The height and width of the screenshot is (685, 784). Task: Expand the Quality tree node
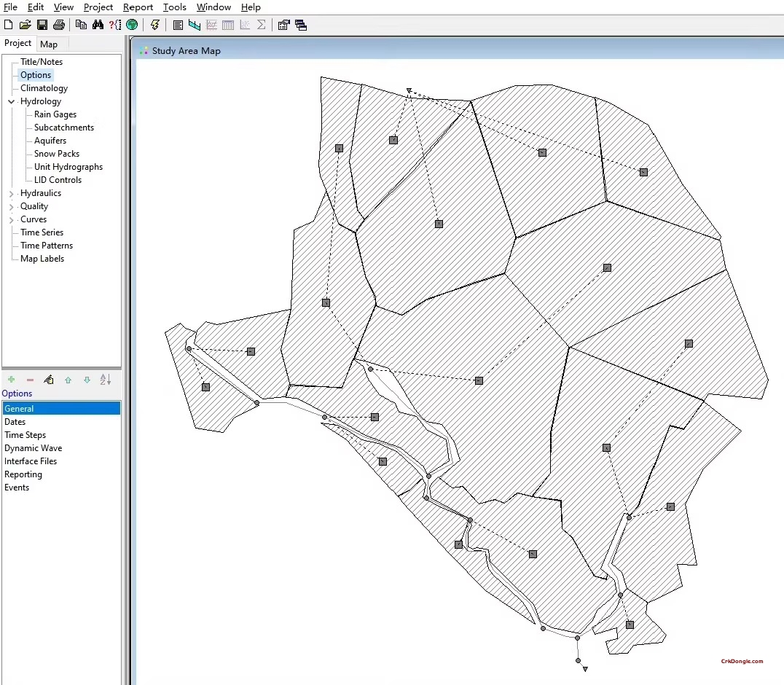tap(12, 207)
